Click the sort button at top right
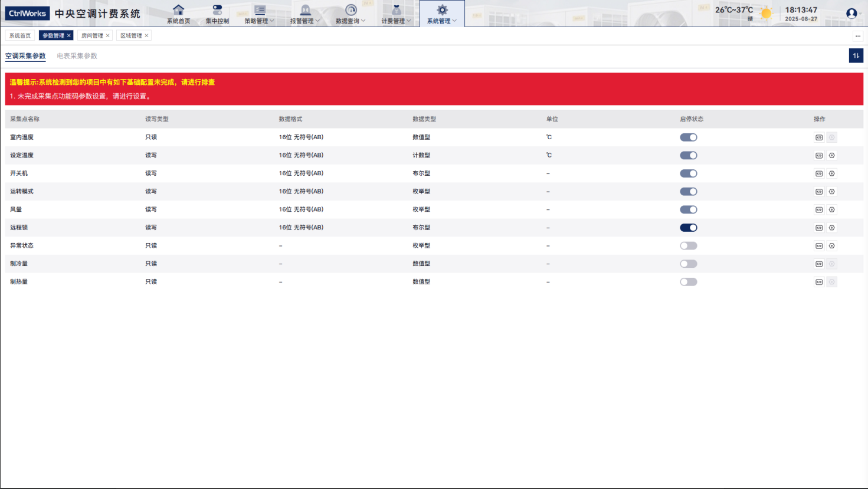Image resolution: width=868 pixels, height=489 pixels. pyautogui.click(x=856, y=55)
